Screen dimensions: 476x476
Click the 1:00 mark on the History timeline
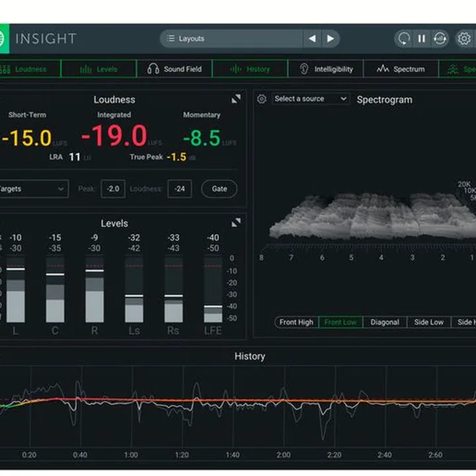(131, 455)
